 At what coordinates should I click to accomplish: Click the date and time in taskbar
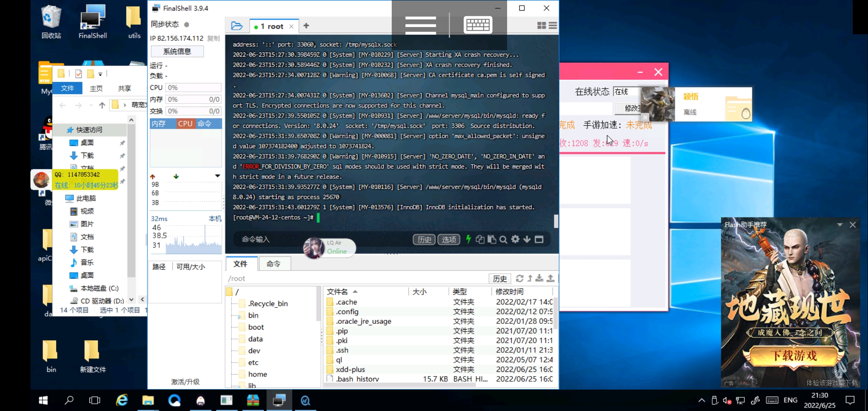820,400
